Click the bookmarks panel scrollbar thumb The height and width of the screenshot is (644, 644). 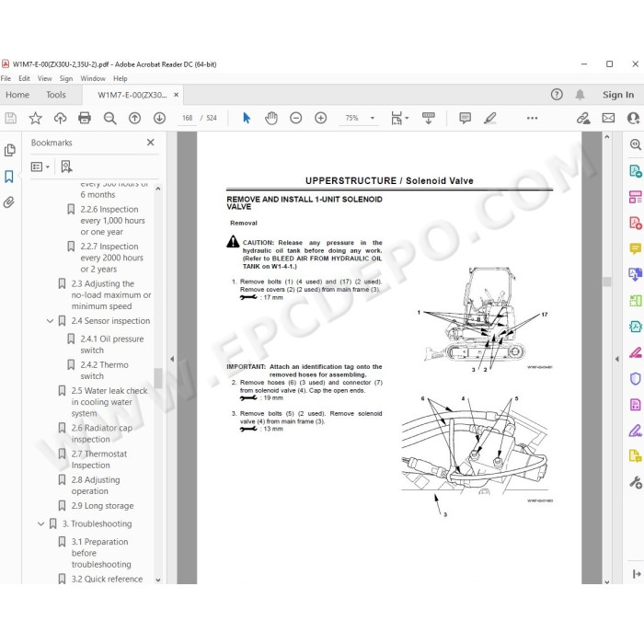point(157,378)
